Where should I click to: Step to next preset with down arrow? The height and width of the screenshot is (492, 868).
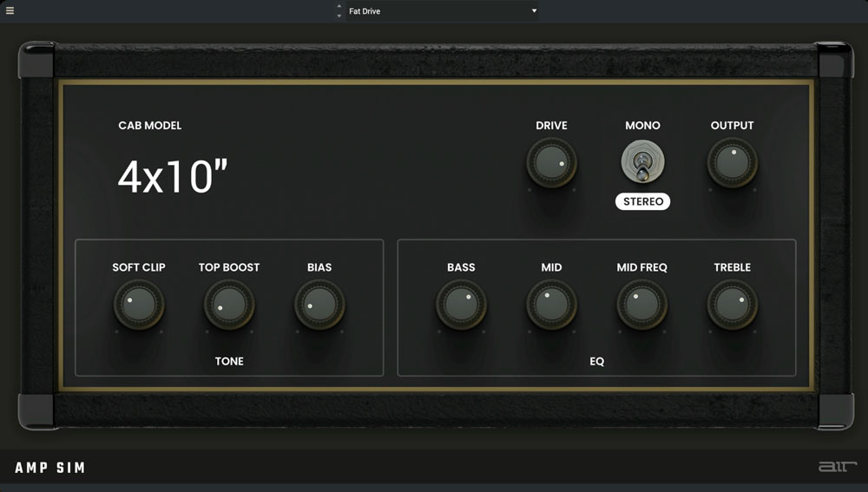tap(339, 16)
